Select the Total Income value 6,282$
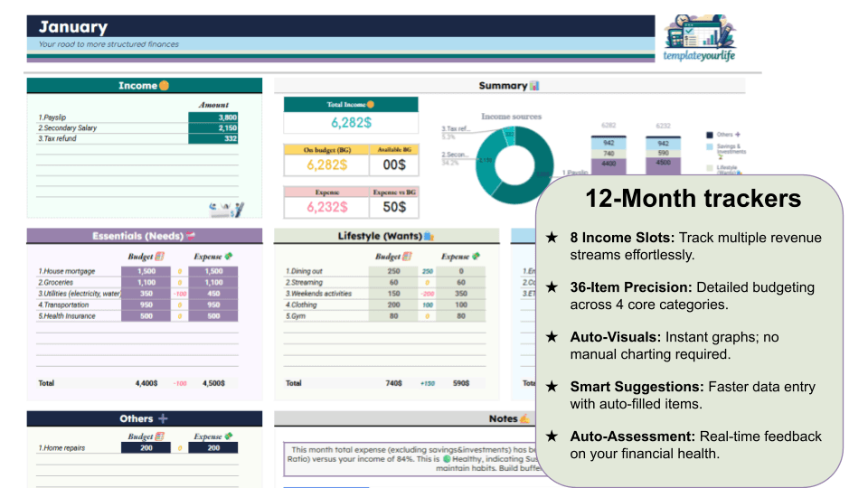The width and height of the screenshot is (868, 488). pyautogui.click(x=351, y=123)
